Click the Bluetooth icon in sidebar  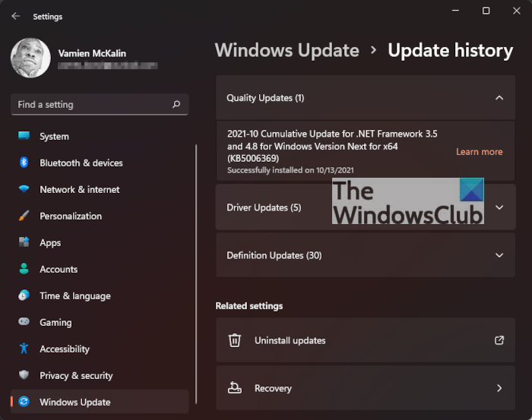pyautogui.click(x=24, y=163)
